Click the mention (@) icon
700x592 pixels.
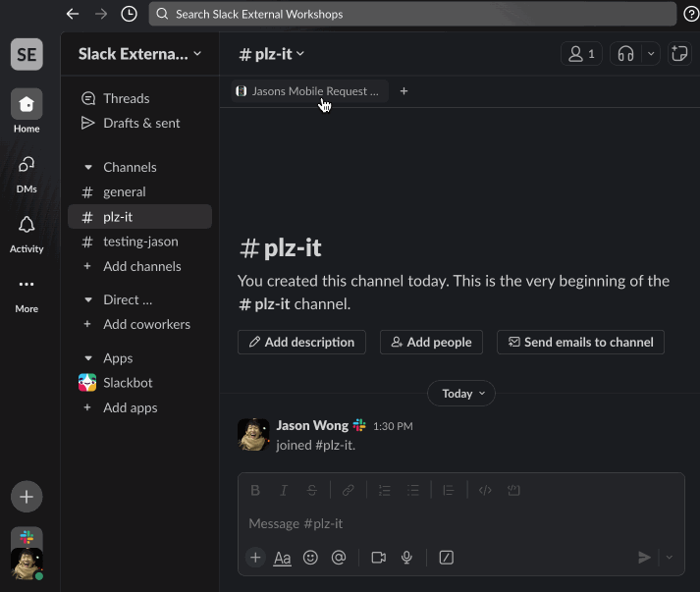tap(339, 558)
